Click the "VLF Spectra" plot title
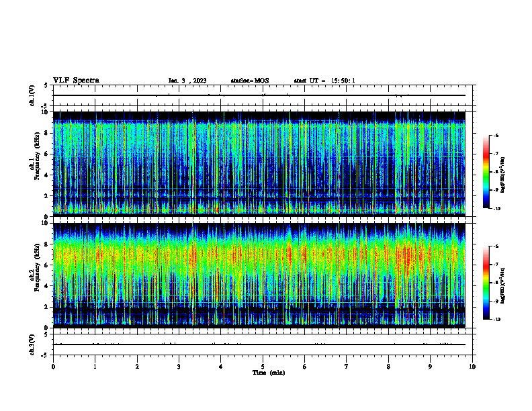 click(x=76, y=81)
